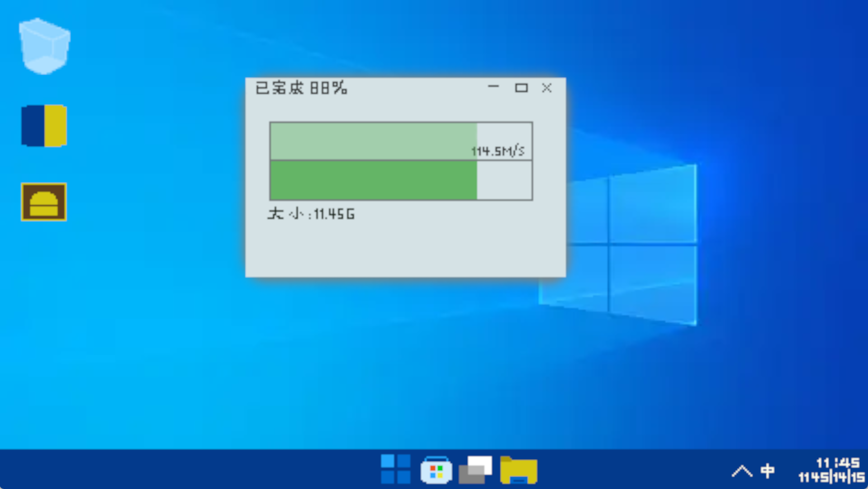The width and height of the screenshot is (868, 489).
Task: Open the blue and yellow desktop shortcut
Action: [x=44, y=126]
